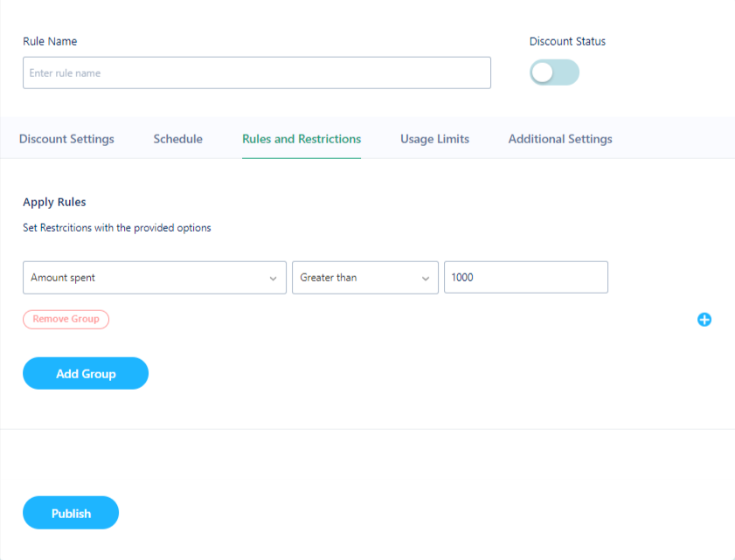735x560 pixels.
Task: Click the chevron arrow beside Amount spent
Action: (273, 279)
